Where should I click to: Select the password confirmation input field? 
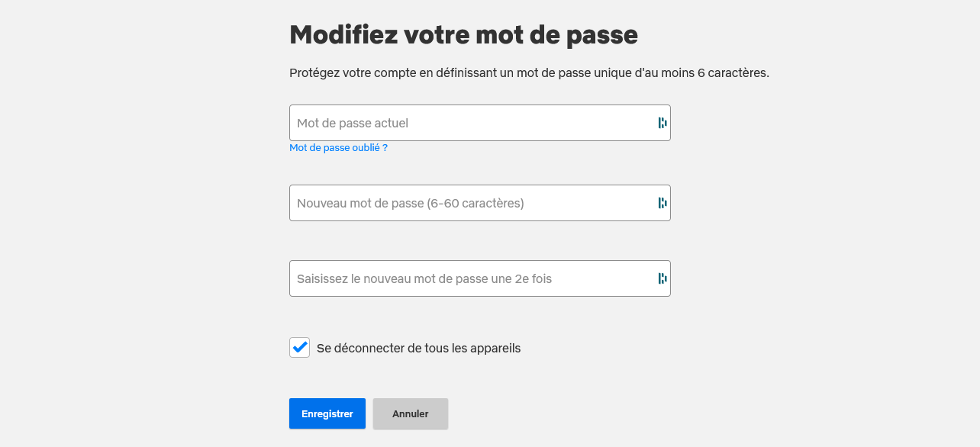click(x=458, y=278)
